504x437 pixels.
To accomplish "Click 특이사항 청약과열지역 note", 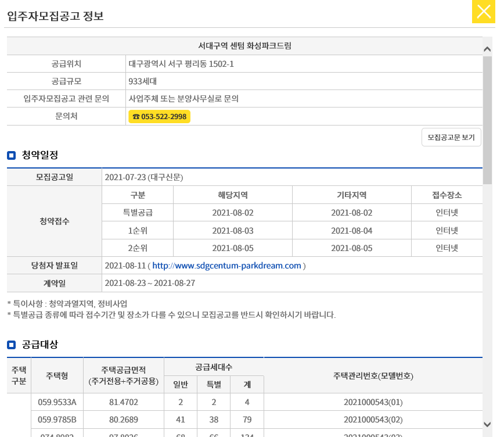I will (x=67, y=303).
